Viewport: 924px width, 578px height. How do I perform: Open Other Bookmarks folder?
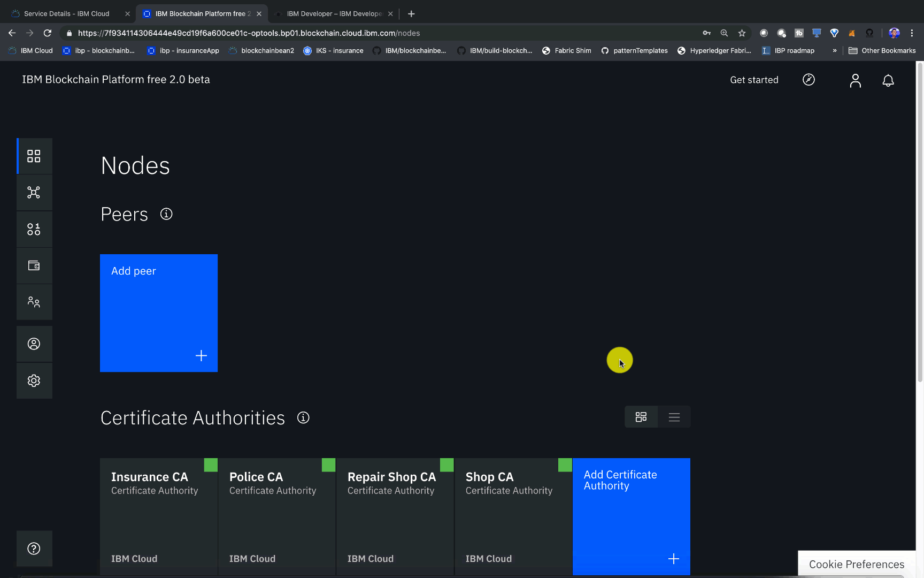[x=882, y=50]
